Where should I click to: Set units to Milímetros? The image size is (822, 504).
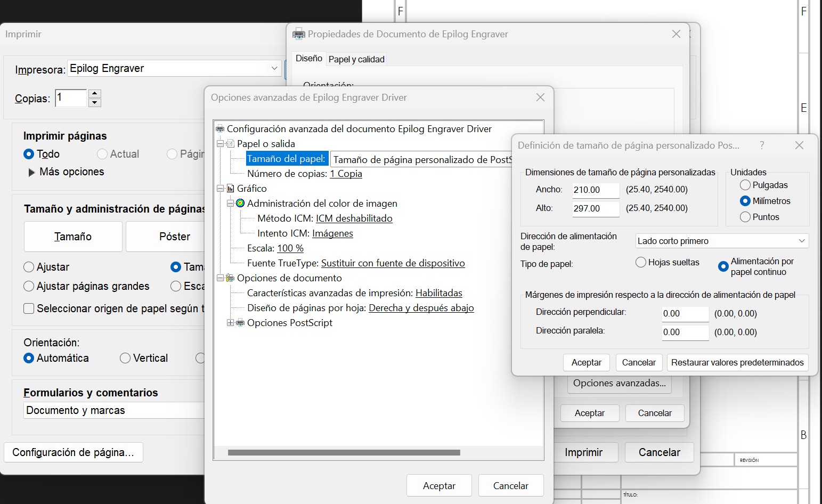coord(745,201)
